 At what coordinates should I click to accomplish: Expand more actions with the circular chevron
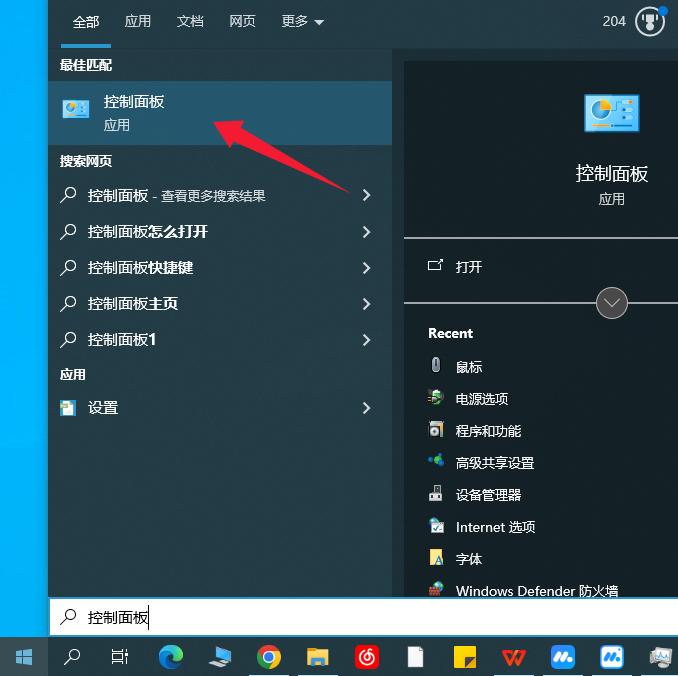[611, 302]
